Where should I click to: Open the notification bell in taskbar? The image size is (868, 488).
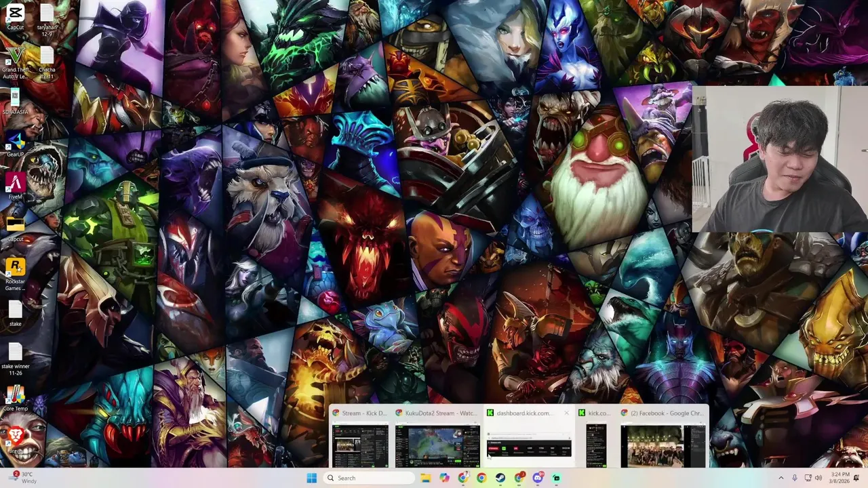pyautogui.click(x=856, y=478)
